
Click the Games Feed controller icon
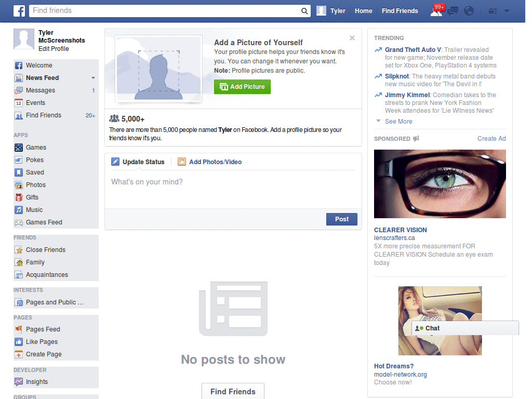[x=19, y=222]
